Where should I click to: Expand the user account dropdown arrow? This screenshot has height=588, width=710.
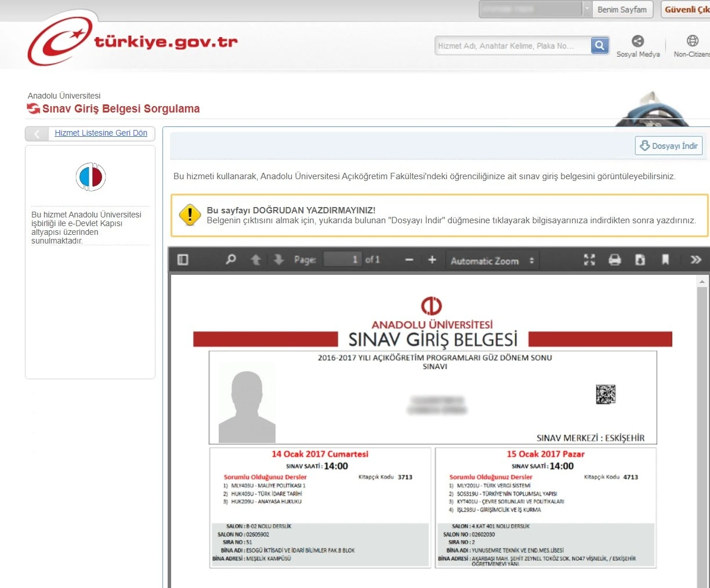pos(587,9)
